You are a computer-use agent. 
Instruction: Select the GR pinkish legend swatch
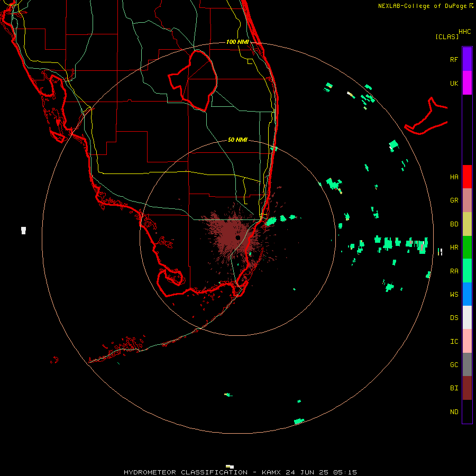pos(467,200)
